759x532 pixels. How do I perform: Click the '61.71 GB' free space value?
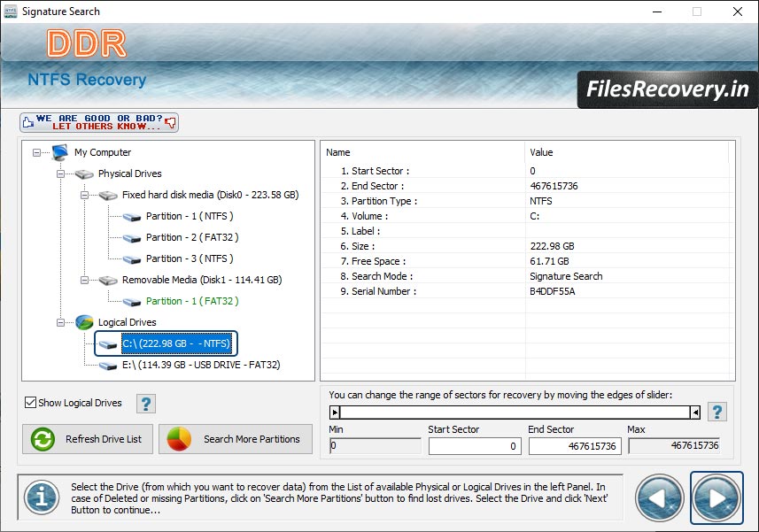549,261
